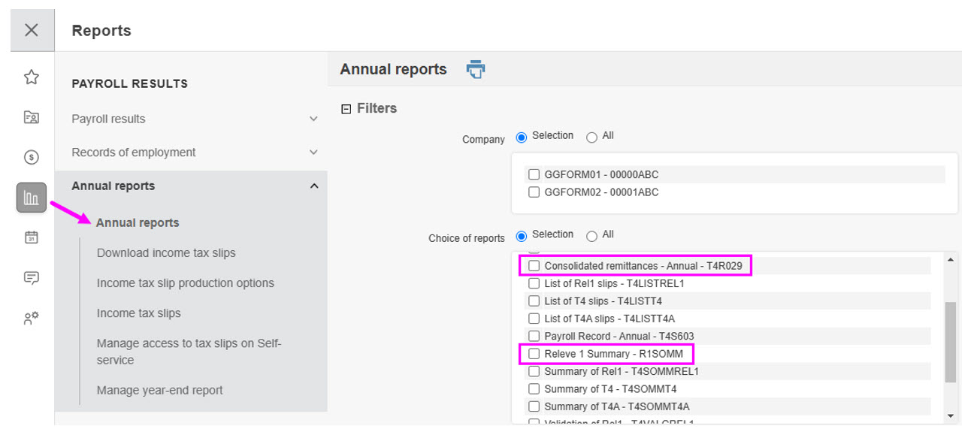Screen dimensions: 980x432
Task: Click the star favorites icon in sidebar
Action: click(x=32, y=77)
